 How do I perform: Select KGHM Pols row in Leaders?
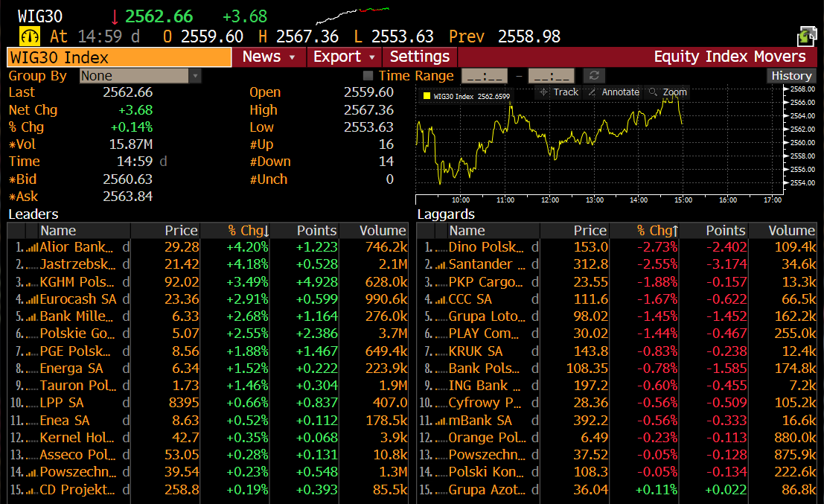(208, 281)
